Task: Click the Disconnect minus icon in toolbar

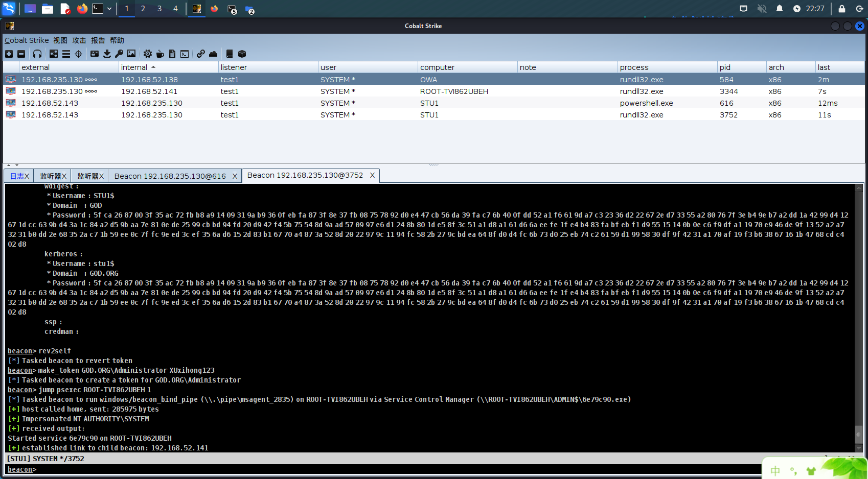Action: coord(21,54)
